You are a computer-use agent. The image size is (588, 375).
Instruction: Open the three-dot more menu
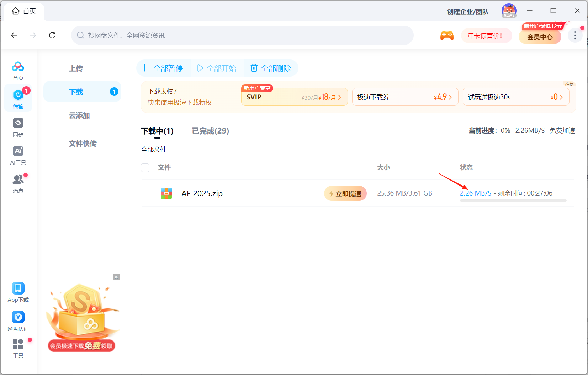coord(575,35)
